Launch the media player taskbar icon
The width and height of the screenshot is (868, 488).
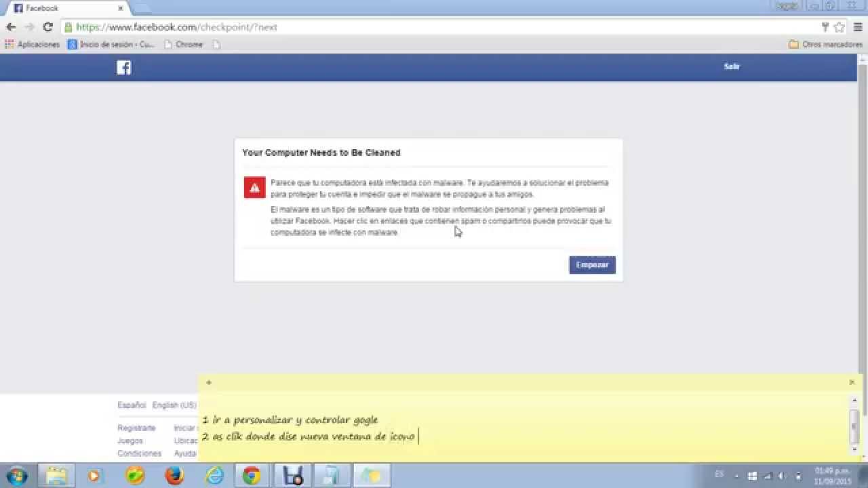coord(94,476)
